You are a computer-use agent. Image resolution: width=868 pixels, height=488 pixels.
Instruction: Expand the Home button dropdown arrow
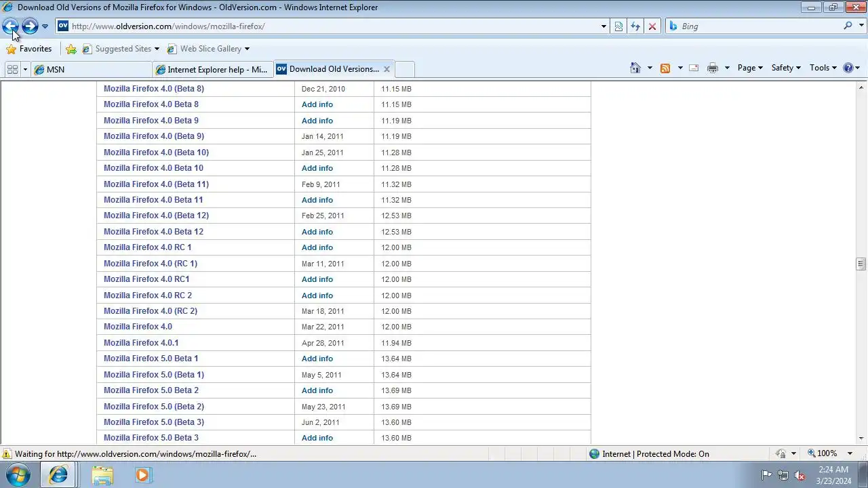click(650, 68)
